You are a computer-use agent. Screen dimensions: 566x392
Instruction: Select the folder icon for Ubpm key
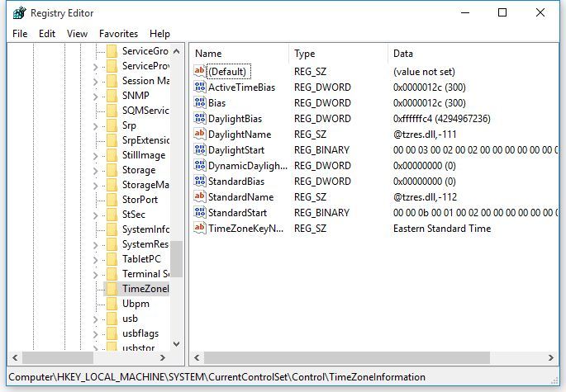(112, 304)
